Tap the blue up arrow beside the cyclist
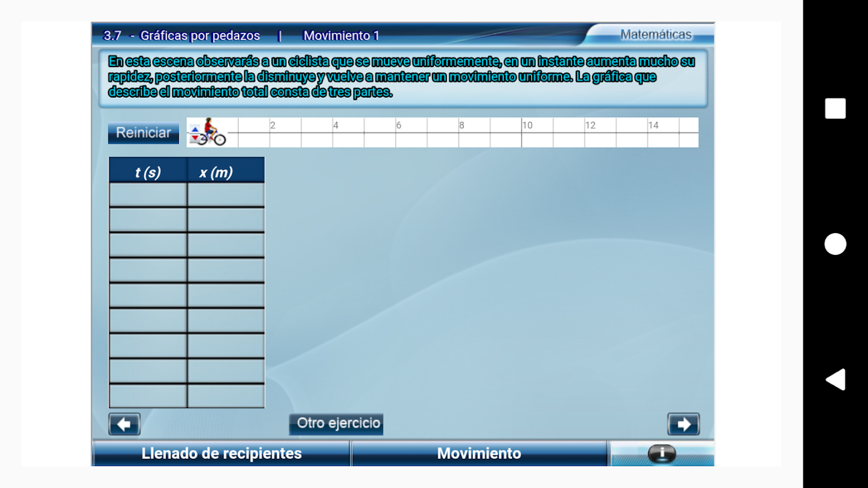 (195, 129)
